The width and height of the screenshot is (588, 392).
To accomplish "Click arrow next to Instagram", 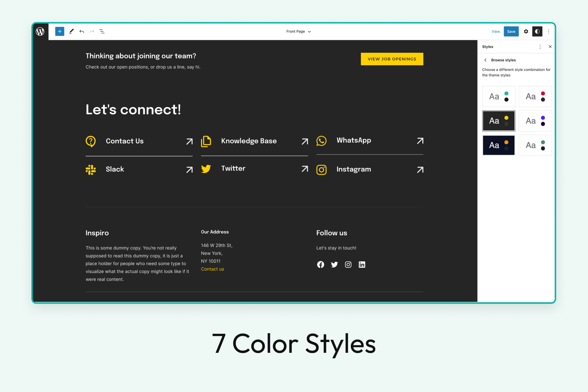I will pyautogui.click(x=420, y=170).
